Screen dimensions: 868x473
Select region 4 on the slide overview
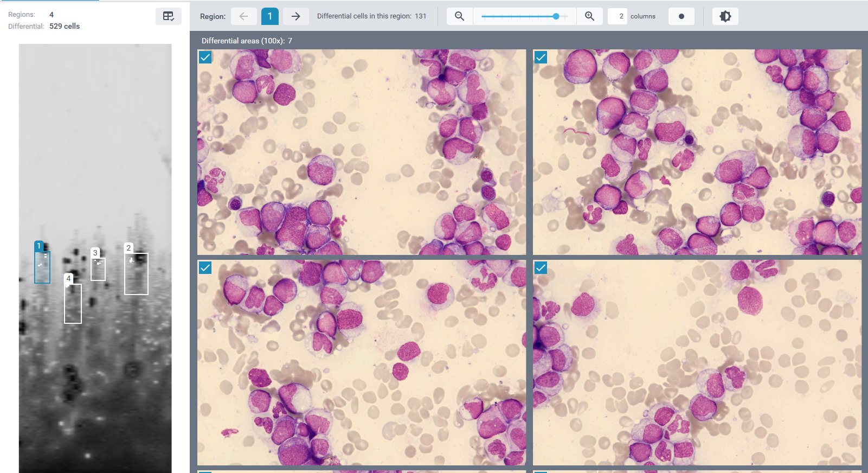click(73, 304)
